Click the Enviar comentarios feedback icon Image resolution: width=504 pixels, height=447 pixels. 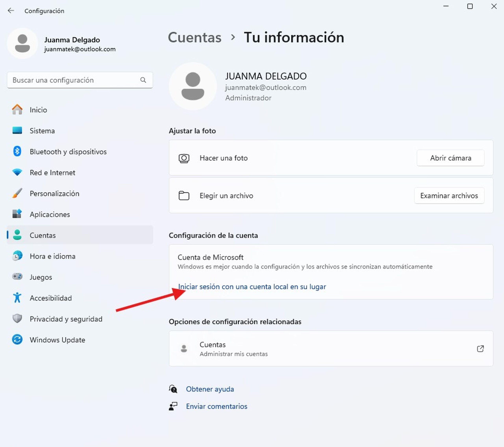pyautogui.click(x=173, y=406)
